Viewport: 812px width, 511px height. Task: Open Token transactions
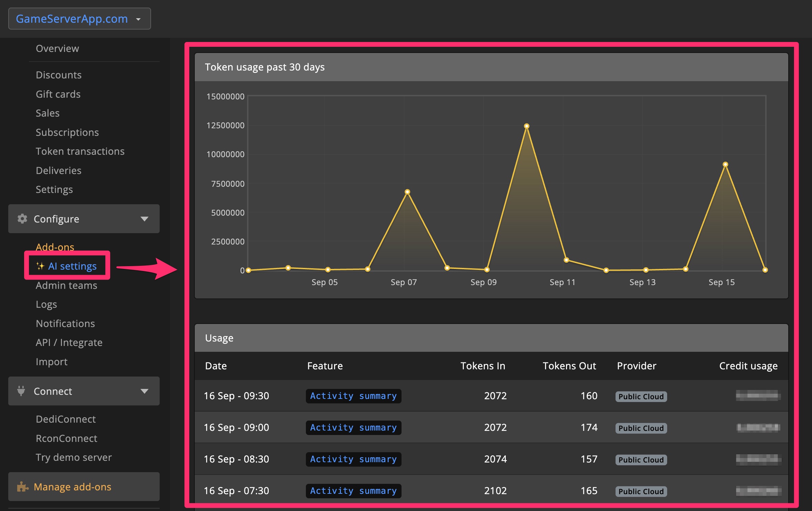point(80,151)
